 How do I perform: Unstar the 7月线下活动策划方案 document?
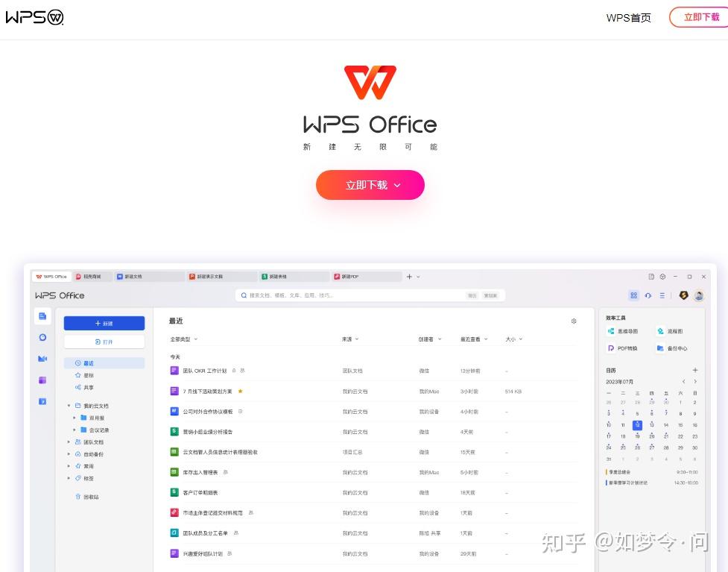click(x=241, y=391)
